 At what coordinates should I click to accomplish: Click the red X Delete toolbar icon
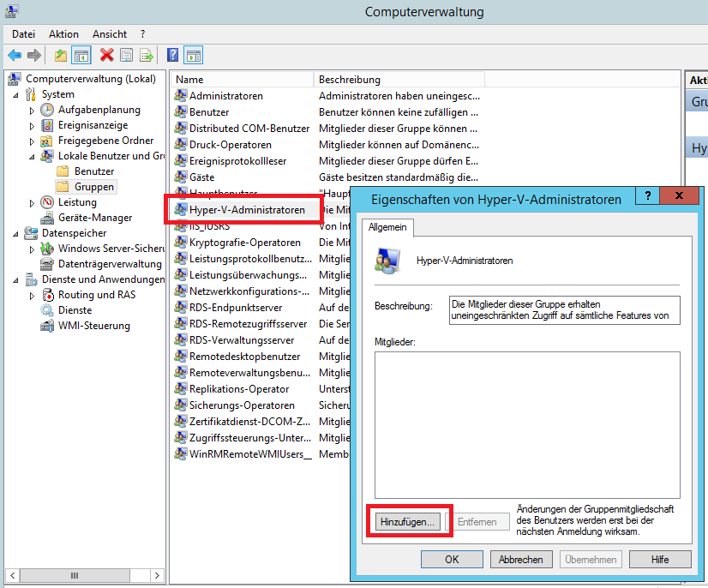pyautogui.click(x=107, y=55)
